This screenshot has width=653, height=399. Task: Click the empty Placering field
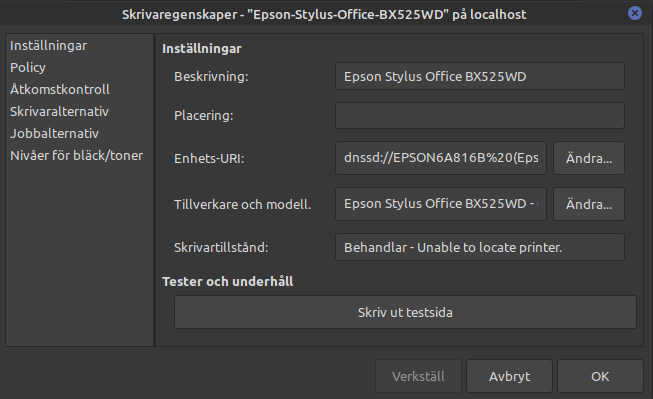480,115
